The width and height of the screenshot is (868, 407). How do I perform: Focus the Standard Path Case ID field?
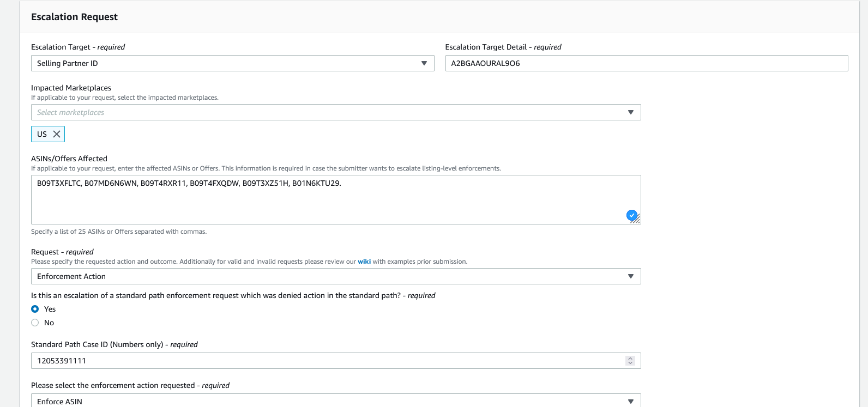(x=327, y=361)
